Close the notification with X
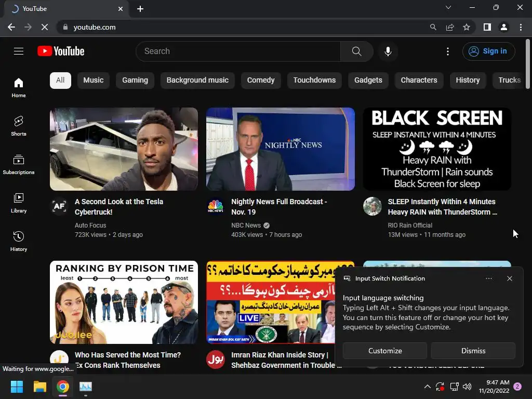This screenshot has height=399, width=532. [509, 278]
